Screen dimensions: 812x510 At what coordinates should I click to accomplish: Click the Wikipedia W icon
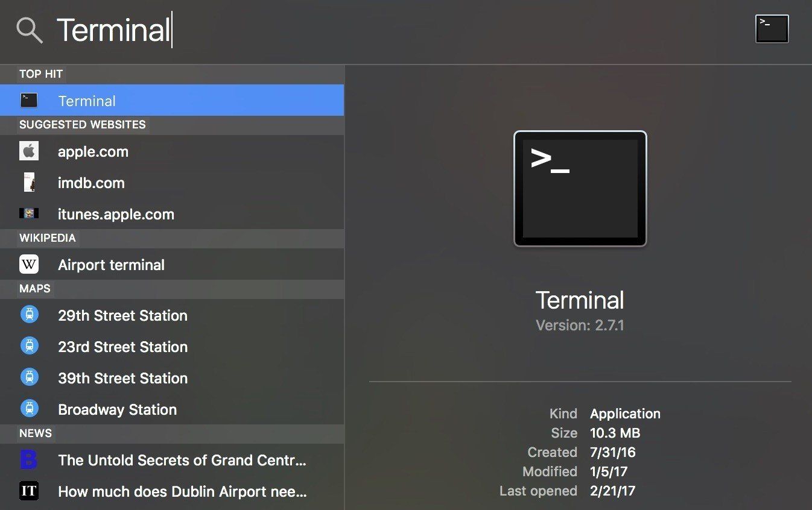[x=29, y=264]
